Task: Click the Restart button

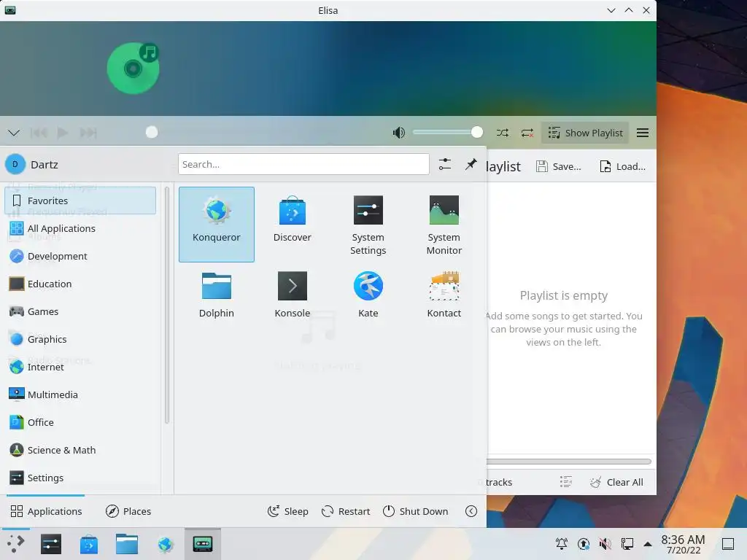Action: pos(346,511)
